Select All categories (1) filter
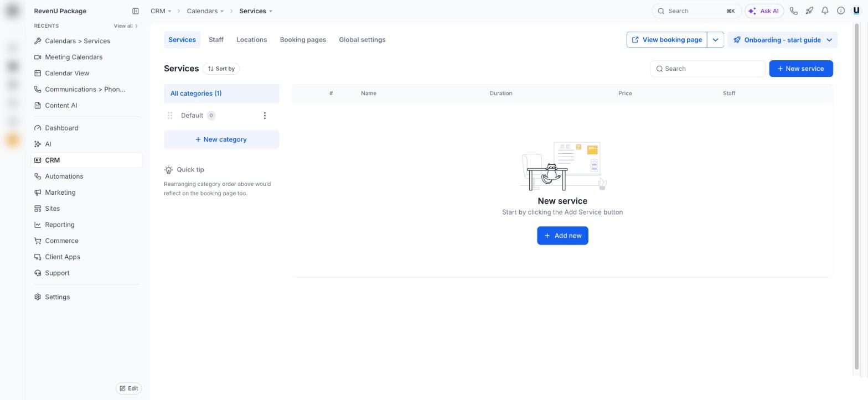868x400 pixels. coord(221,93)
